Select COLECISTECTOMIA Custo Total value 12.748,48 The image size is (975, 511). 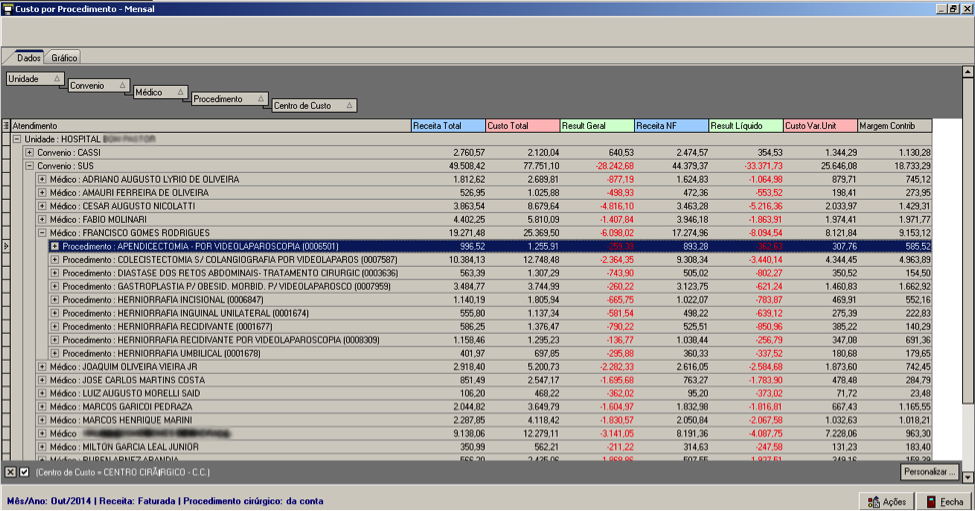pos(541,260)
